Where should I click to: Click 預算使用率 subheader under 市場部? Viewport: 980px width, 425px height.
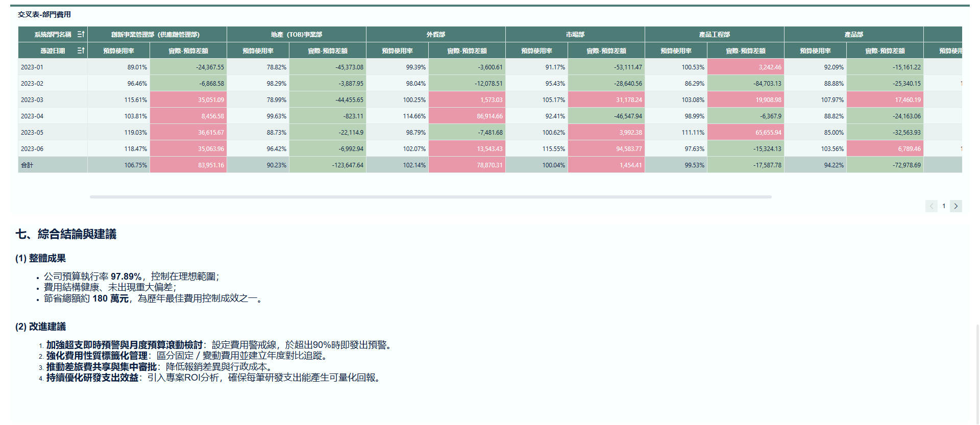pos(536,51)
